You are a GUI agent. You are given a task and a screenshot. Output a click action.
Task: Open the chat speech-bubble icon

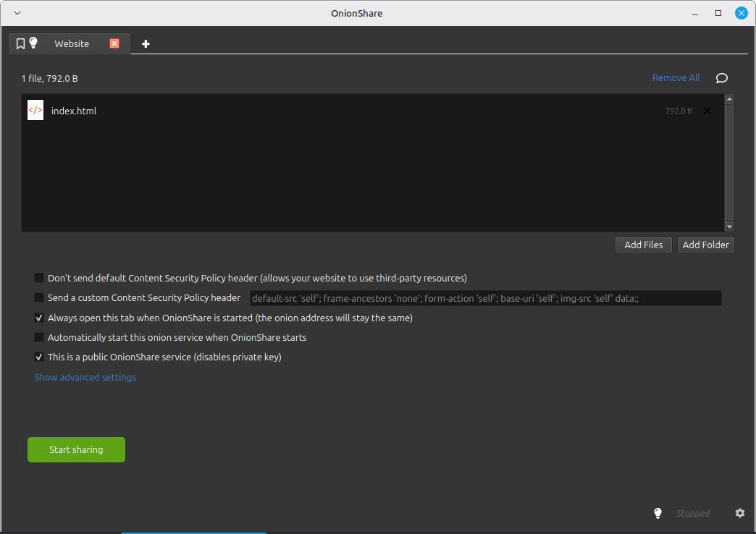point(721,77)
